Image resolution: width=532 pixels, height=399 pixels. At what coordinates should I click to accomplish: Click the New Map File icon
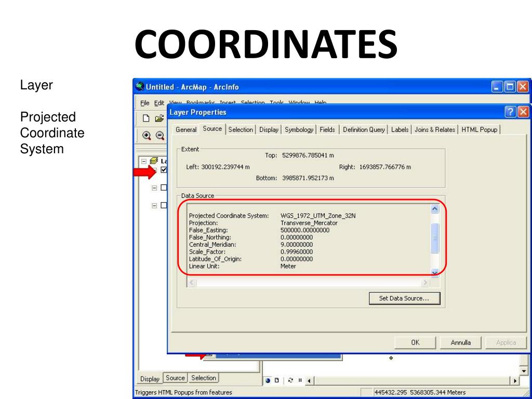146,118
